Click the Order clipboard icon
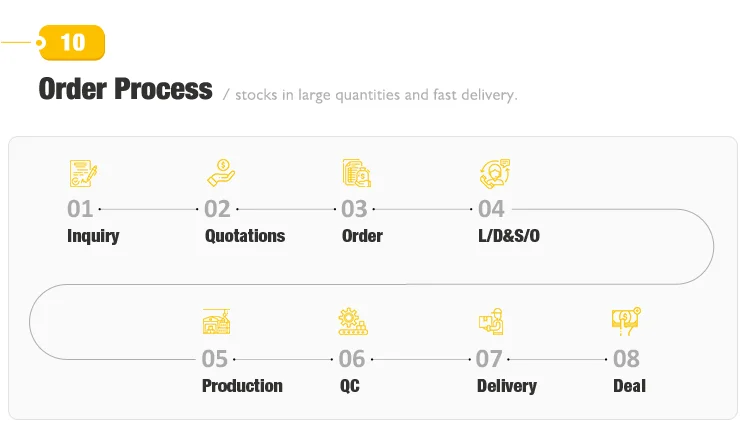Image resolution: width=750 pixels, height=447 pixels. 356,173
